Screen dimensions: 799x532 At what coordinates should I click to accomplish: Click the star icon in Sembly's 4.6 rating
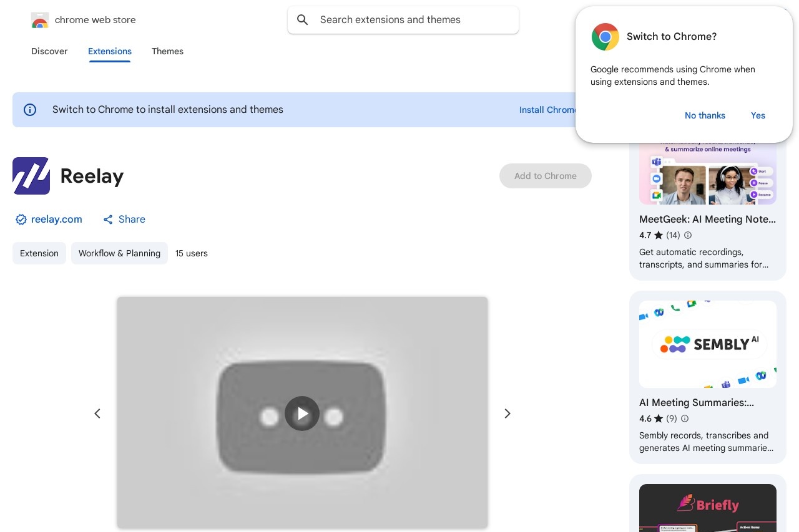(x=659, y=418)
